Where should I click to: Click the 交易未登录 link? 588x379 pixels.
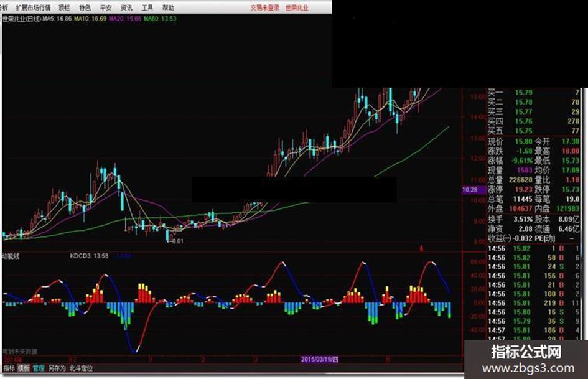(264, 7)
